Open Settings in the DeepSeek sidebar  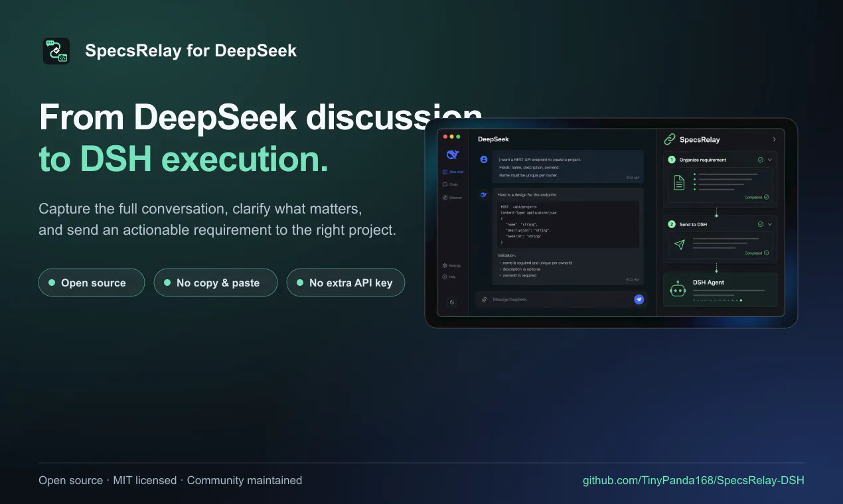pyautogui.click(x=451, y=265)
